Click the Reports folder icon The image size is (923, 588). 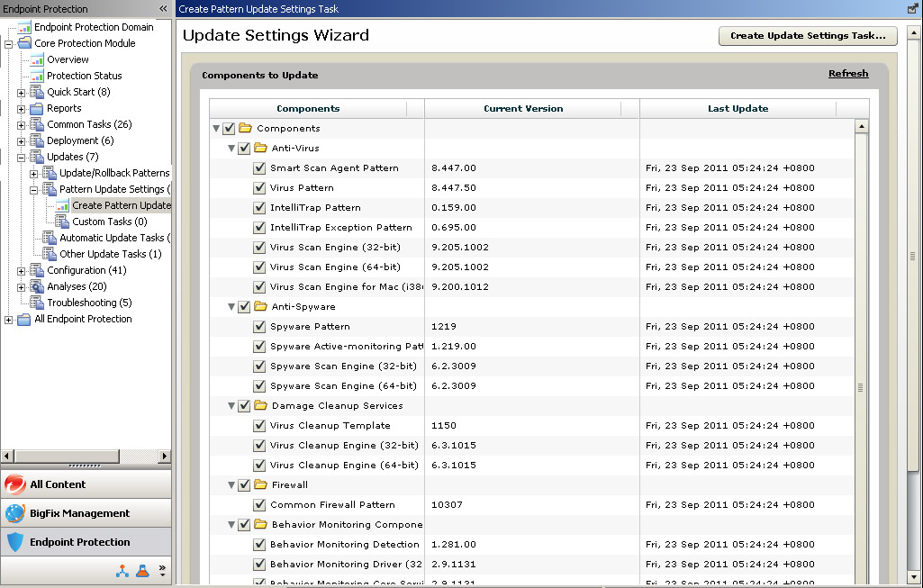[x=37, y=108]
